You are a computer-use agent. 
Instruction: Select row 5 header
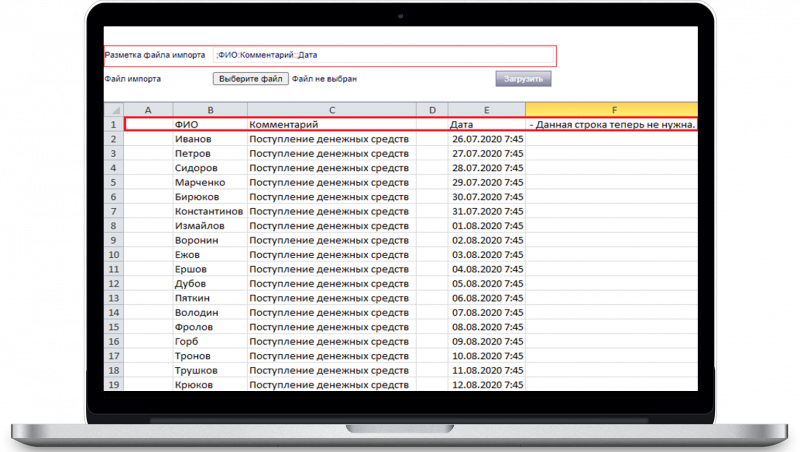point(114,183)
